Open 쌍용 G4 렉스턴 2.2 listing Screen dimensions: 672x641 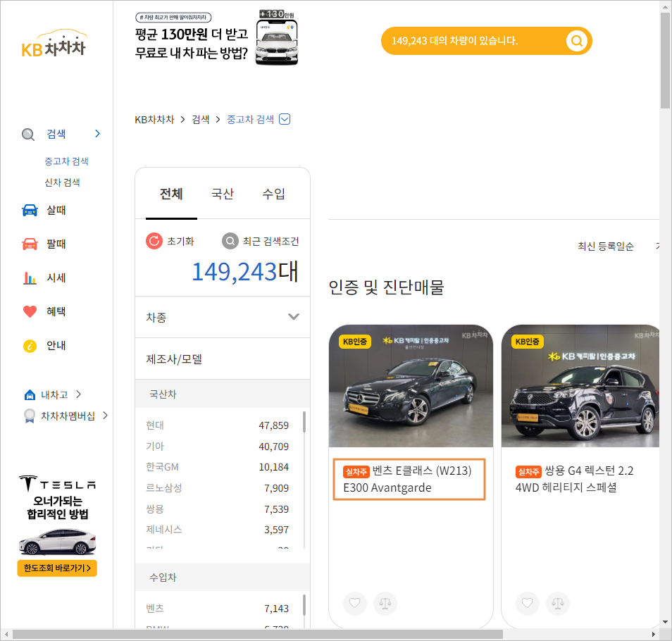tap(574, 479)
